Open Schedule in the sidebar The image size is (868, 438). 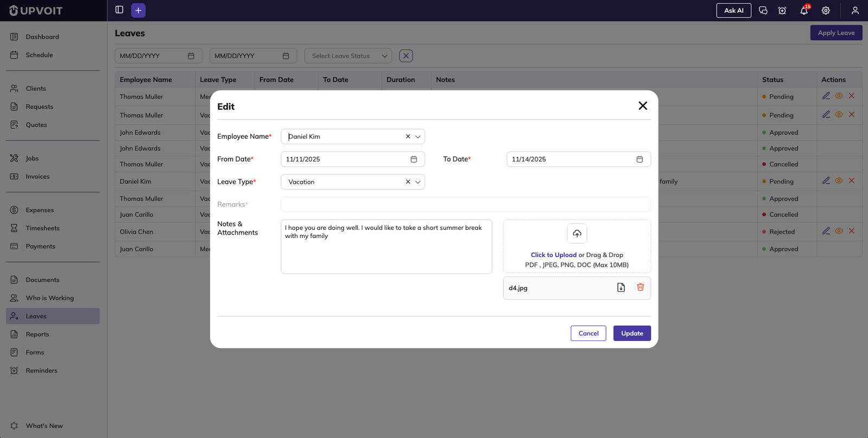click(53, 55)
